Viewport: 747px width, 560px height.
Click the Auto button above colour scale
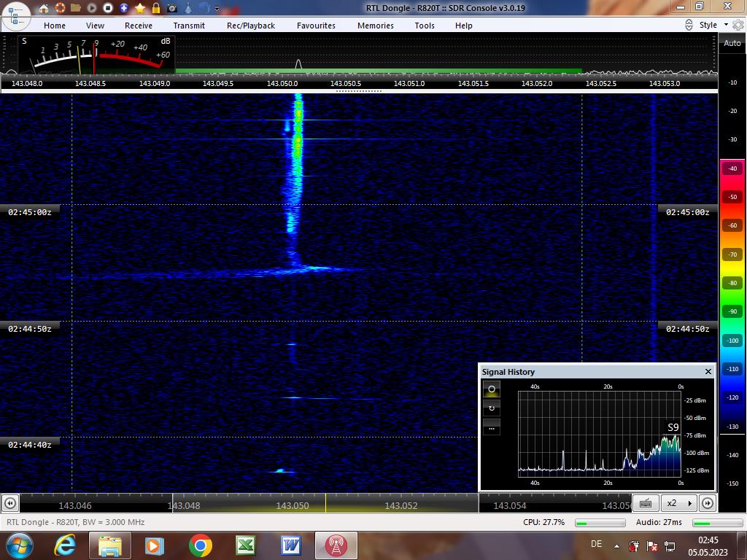[732, 43]
